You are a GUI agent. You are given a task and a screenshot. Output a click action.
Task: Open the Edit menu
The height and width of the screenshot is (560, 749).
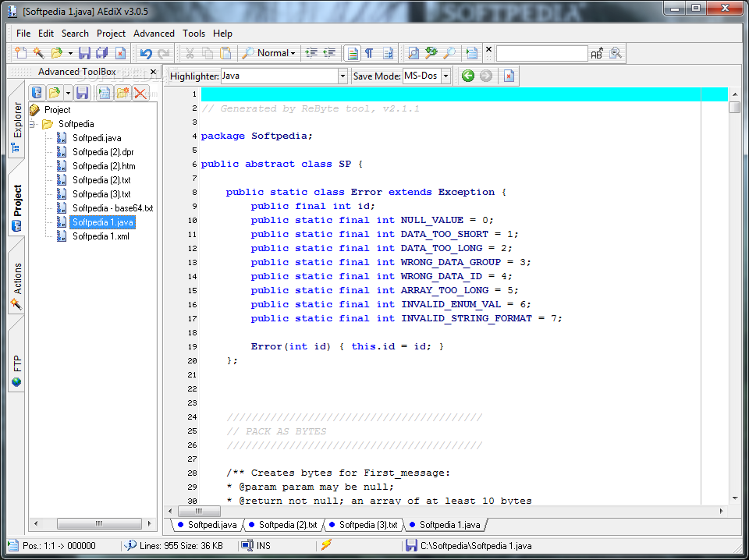click(x=46, y=34)
